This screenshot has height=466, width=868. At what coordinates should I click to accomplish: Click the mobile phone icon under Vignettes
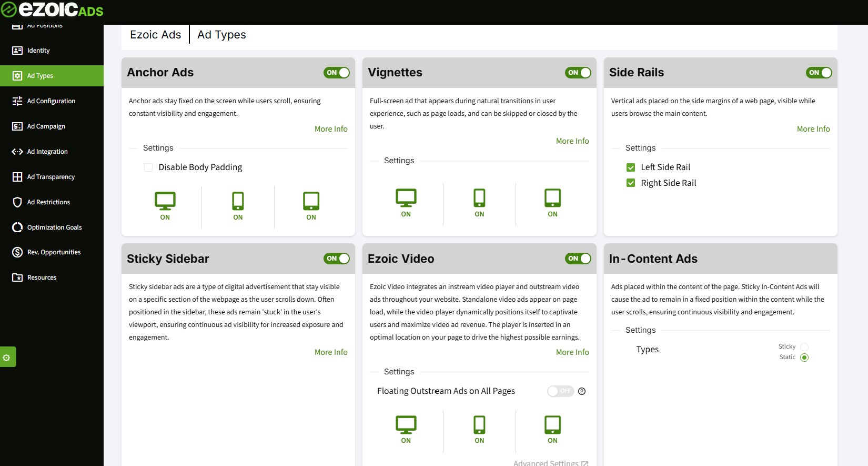point(479,197)
